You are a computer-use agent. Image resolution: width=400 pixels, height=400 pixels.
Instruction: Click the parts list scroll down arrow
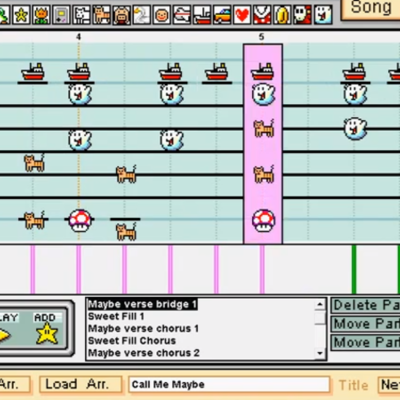tap(320, 353)
